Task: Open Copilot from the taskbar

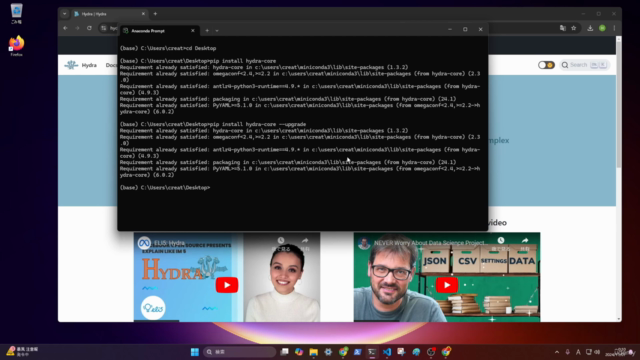Action: 299,352
